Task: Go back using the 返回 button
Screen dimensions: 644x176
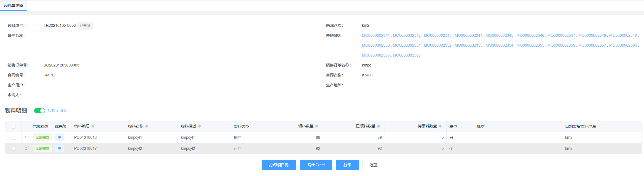Action: click(x=374, y=165)
